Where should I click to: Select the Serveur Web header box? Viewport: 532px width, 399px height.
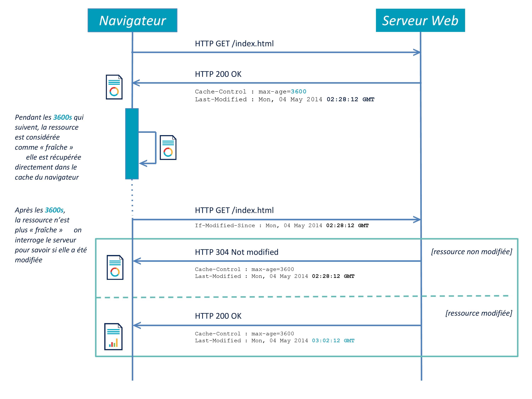420,20
